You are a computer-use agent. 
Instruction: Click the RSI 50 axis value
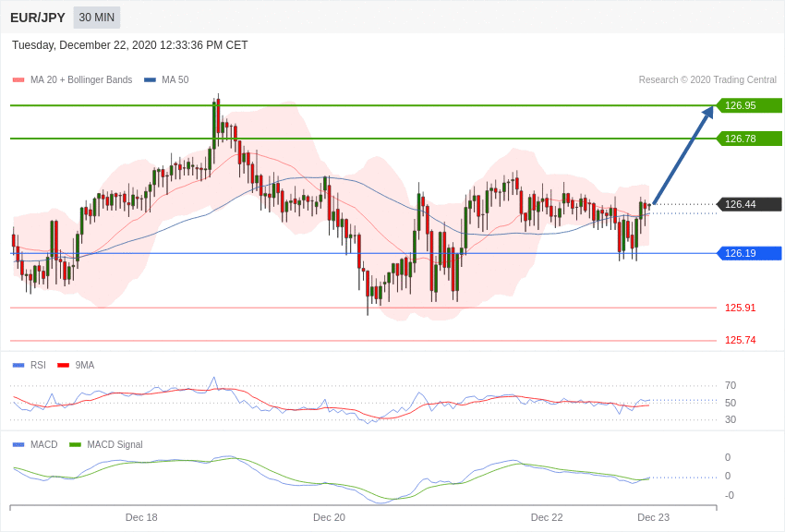pos(731,403)
